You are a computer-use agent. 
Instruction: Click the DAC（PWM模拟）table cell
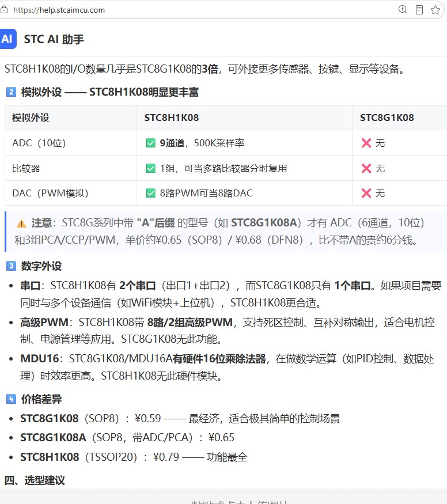click(x=71, y=193)
